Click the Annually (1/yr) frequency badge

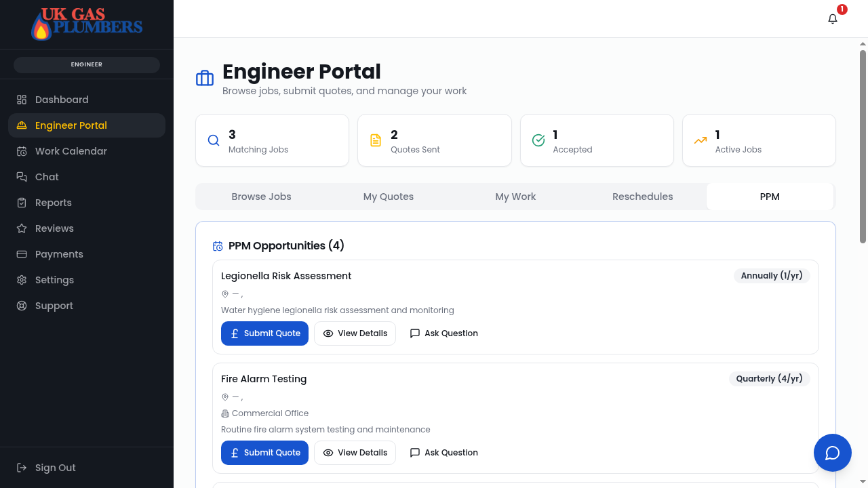(x=772, y=276)
